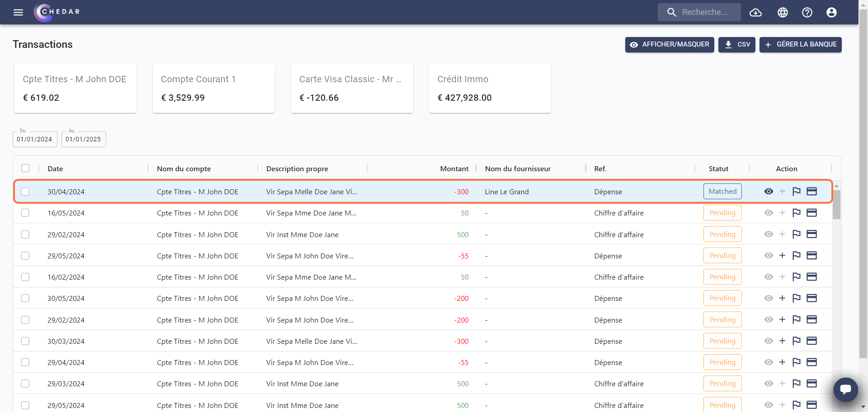Toggle eye visibility on 30/04/2024 row
This screenshot has height=412, width=868.
(769, 192)
